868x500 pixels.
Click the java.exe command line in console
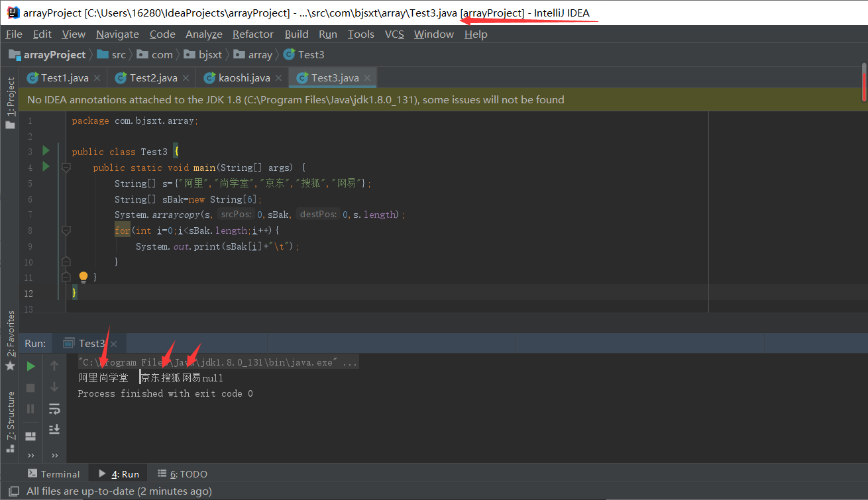tap(219, 362)
